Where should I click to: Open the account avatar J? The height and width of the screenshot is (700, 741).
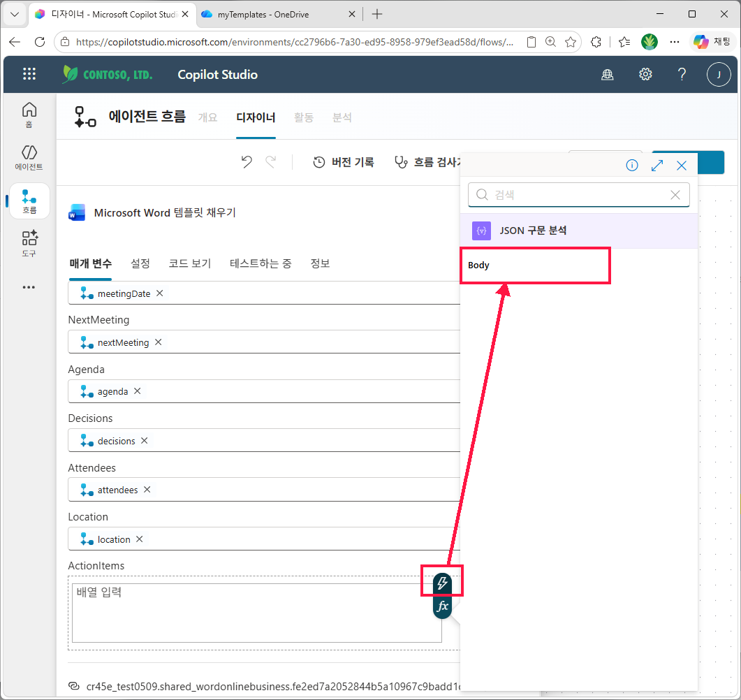719,74
